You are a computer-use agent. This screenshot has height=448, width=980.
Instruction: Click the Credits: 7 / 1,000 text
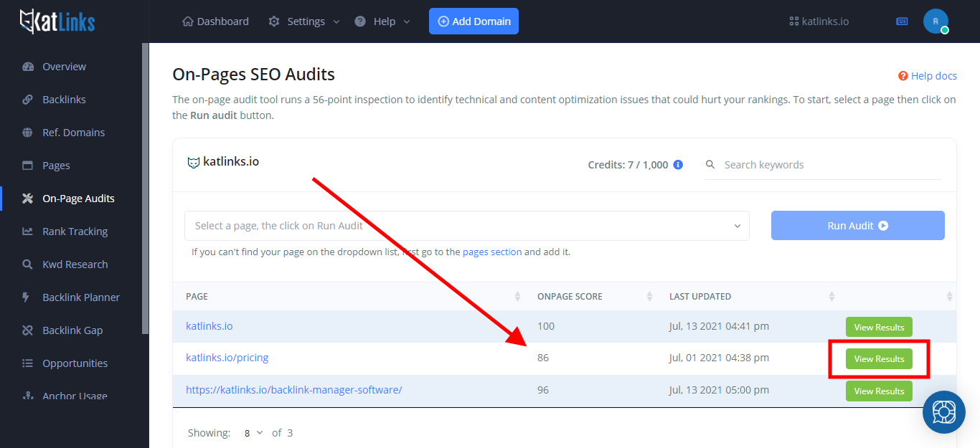(x=628, y=165)
